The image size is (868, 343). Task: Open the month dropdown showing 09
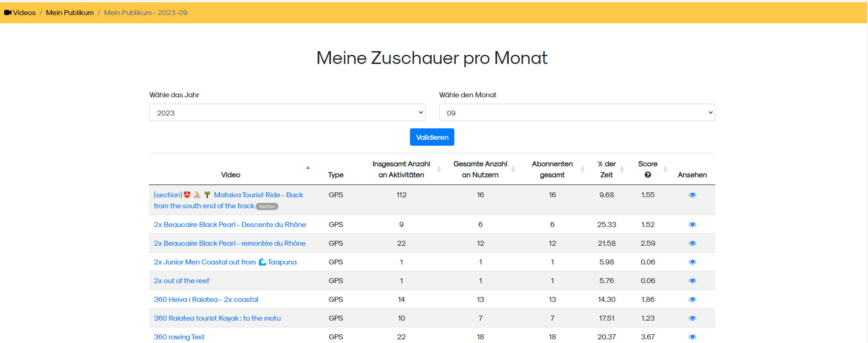point(577,112)
